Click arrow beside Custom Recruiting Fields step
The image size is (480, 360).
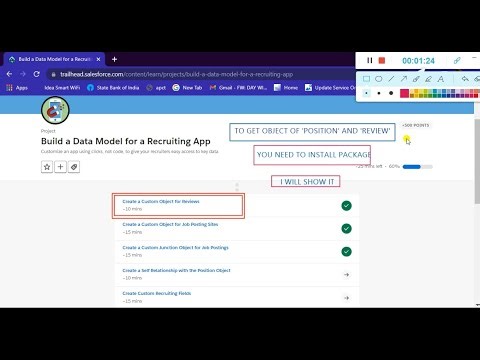pos(347,298)
